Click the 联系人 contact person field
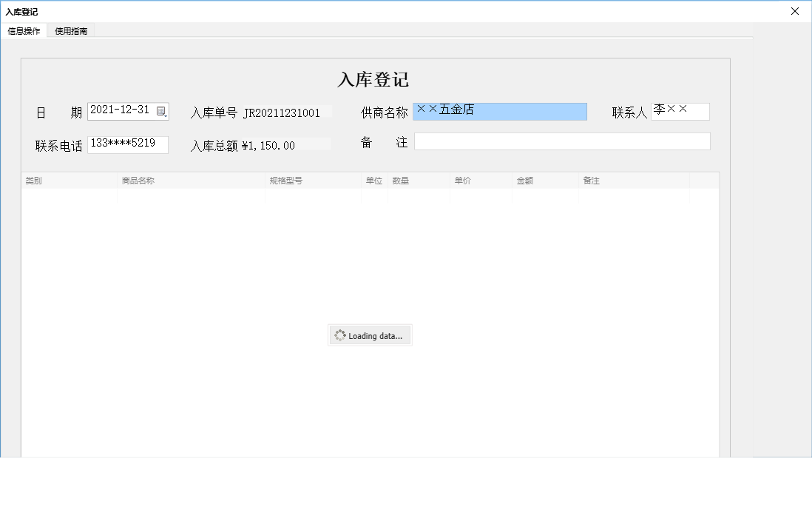The width and height of the screenshot is (812, 527). point(680,110)
